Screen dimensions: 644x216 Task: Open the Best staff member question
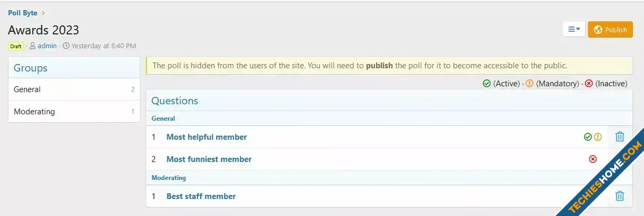tap(201, 196)
